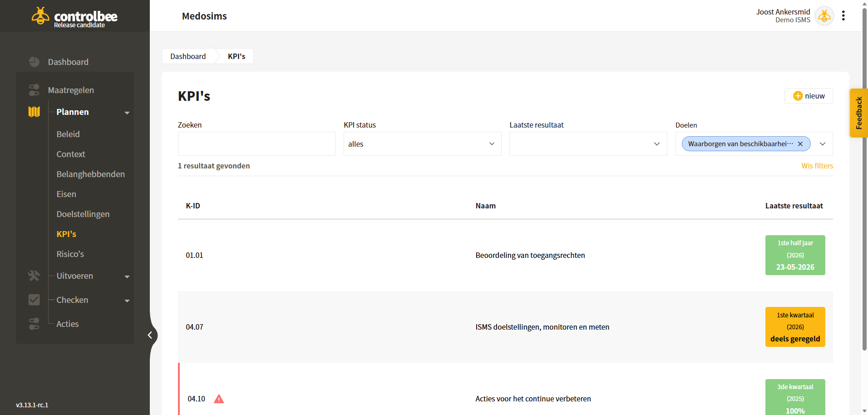Viewport: 868px width, 415px height.
Task: Click the red warning triangle on 04.10
Action: (x=219, y=399)
